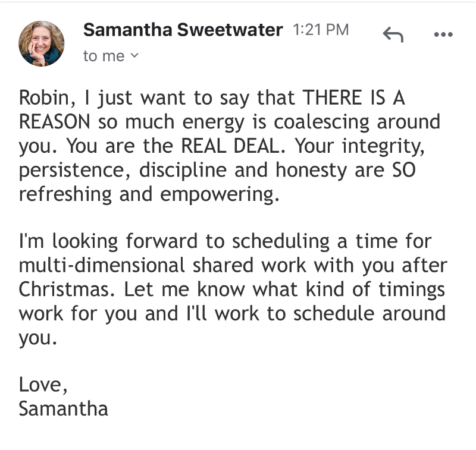476x450 pixels.
Task: Click the 1:21 PM timestamp
Action: click(x=321, y=30)
